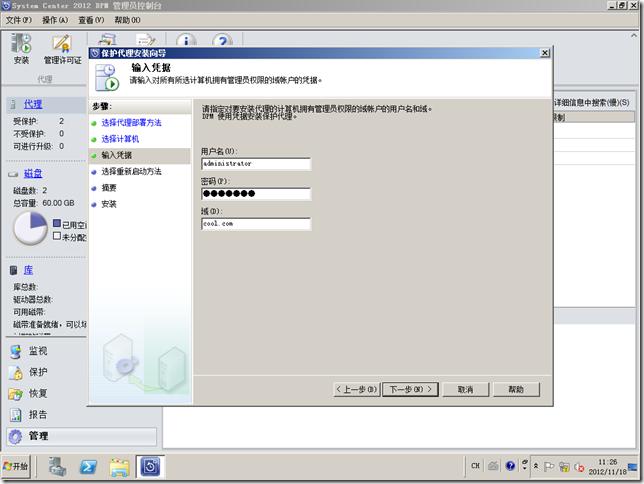The image size is (644, 484).
Task: Open Server Manager from taskbar
Action: coord(57,466)
